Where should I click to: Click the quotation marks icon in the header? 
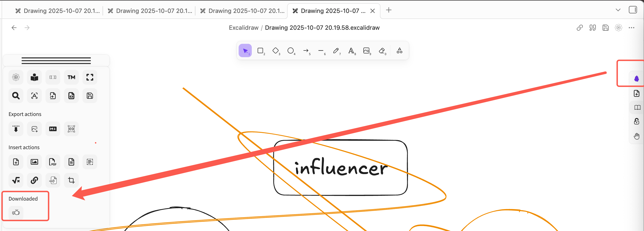592,28
